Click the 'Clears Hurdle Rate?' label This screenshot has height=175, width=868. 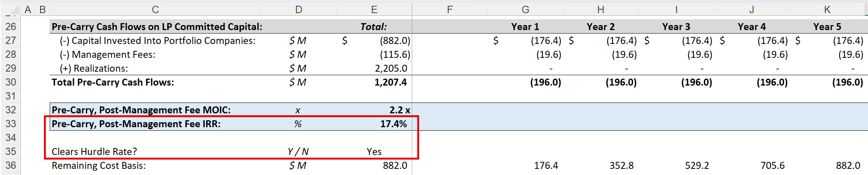(x=94, y=151)
